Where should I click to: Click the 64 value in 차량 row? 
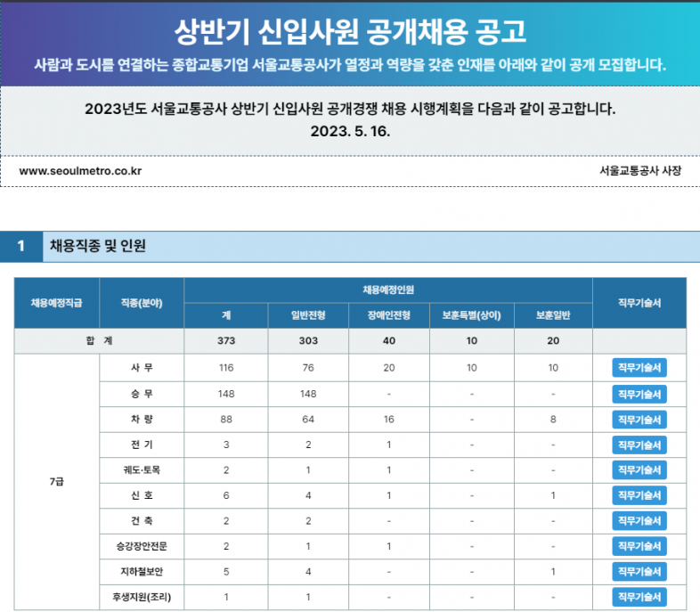click(x=308, y=420)
